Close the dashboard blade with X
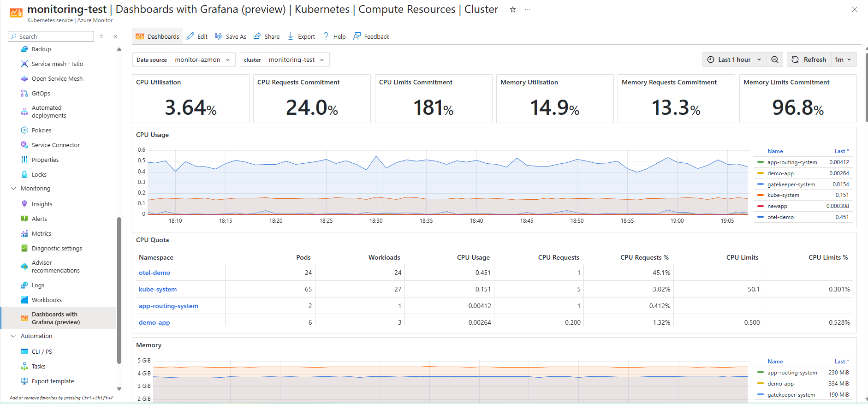Viewport: 868px width, 404px height. tap(854, 9)
